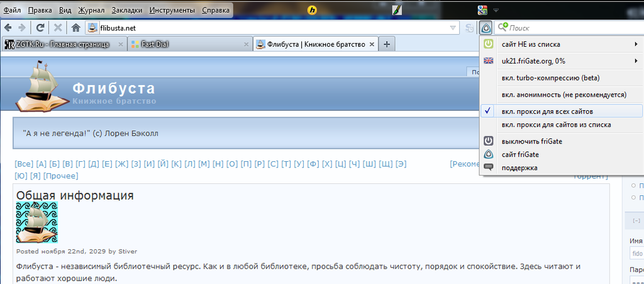Screen dimensions: 644x284
Task: Open the [П] letter link
Action: point(246,164)
